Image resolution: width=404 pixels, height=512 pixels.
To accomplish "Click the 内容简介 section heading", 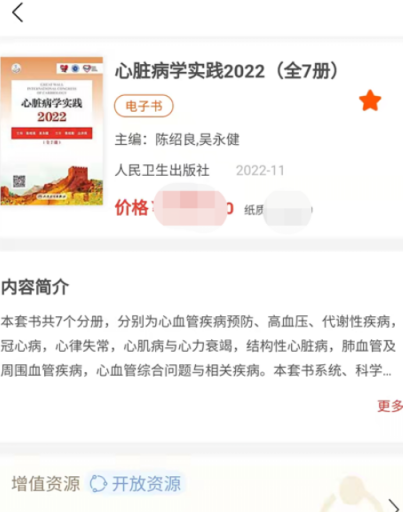I will coord(35,287).
